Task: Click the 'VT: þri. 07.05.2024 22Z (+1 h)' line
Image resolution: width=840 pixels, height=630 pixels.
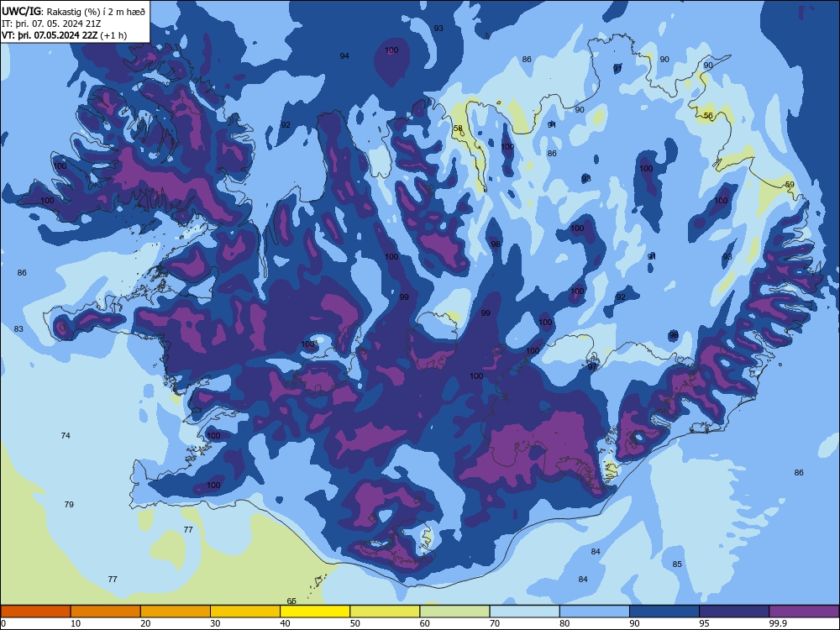Action: pos(65,36)
